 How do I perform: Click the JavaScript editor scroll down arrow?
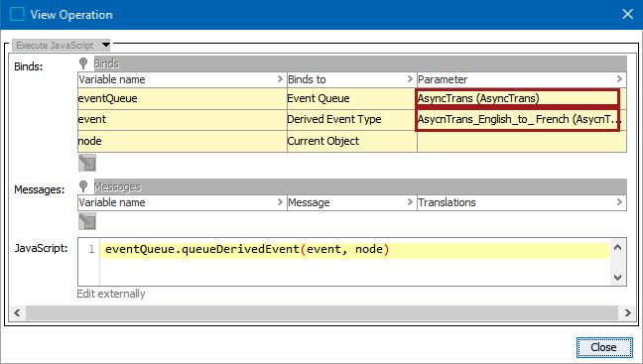pyautogui.click(x=618, y=278)
